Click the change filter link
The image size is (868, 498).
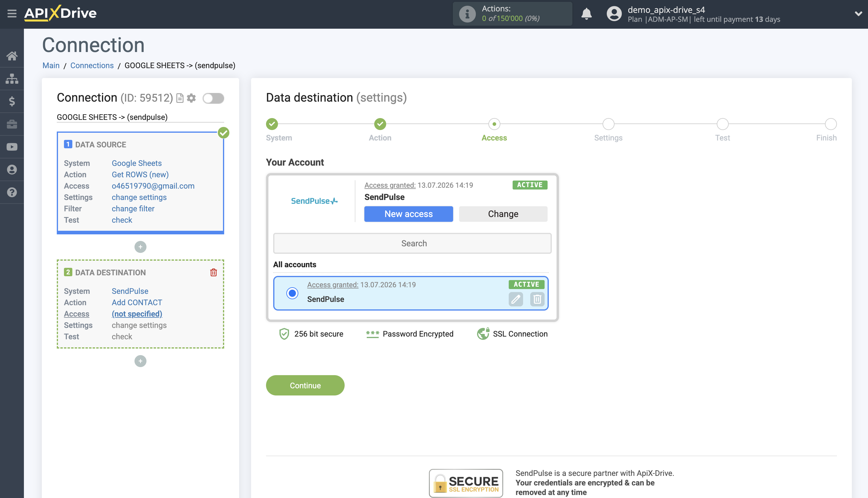click(x=133, y=208)
